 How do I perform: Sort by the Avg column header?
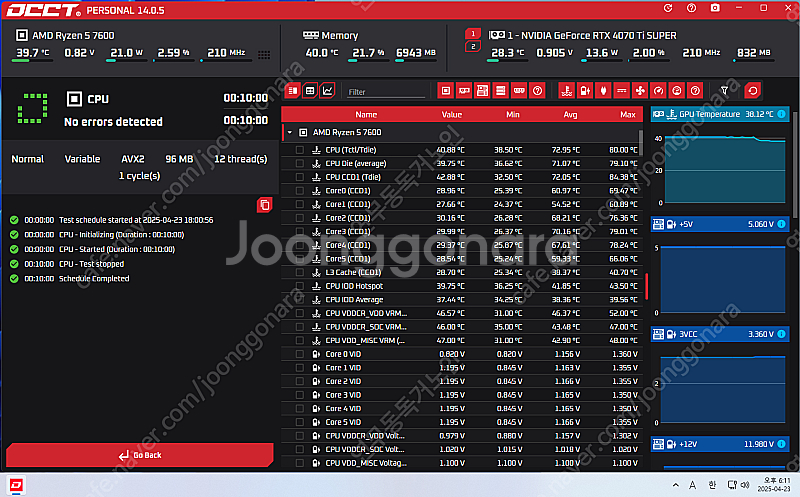tap(570, 115)
